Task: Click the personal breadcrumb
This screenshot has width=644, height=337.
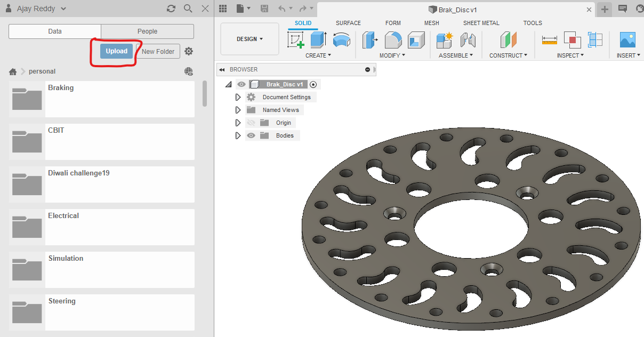Action: [42, 71]
